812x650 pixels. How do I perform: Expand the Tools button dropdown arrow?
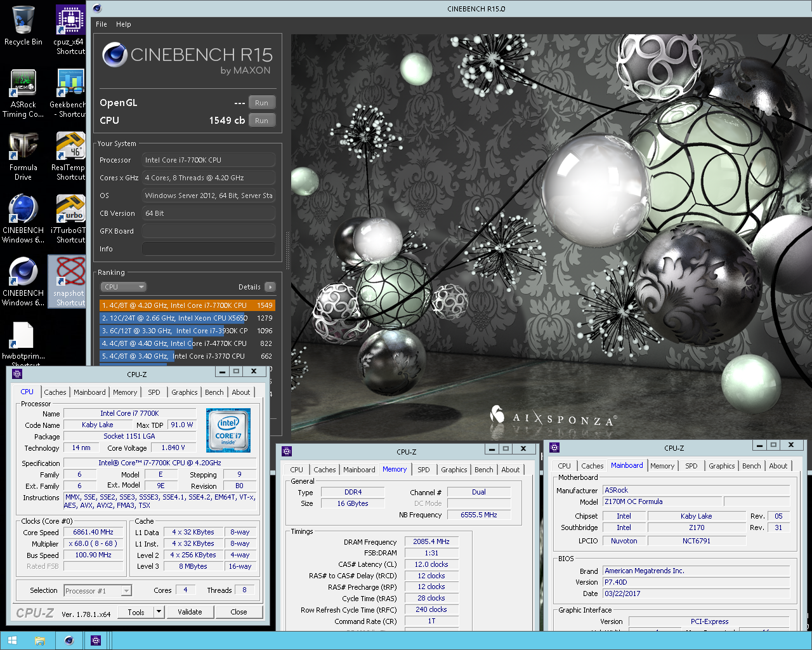pos(159,612)
